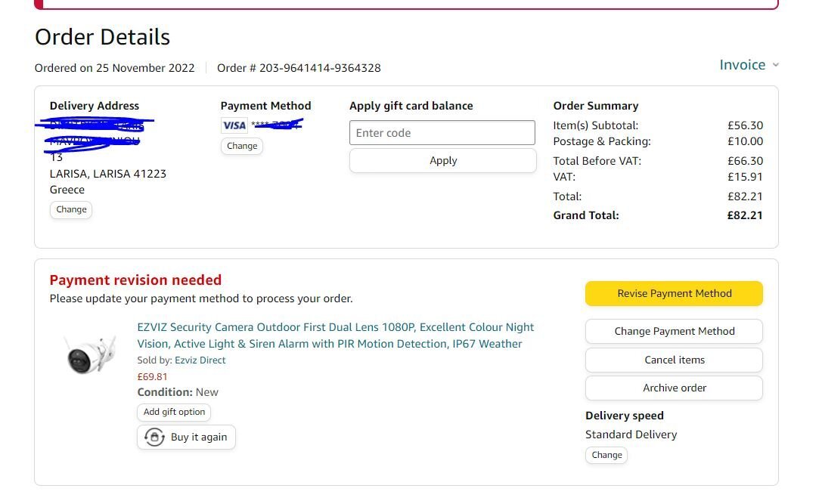Cancel items in this order
This screenshot has height=504, width=822.
pos(675,360)
